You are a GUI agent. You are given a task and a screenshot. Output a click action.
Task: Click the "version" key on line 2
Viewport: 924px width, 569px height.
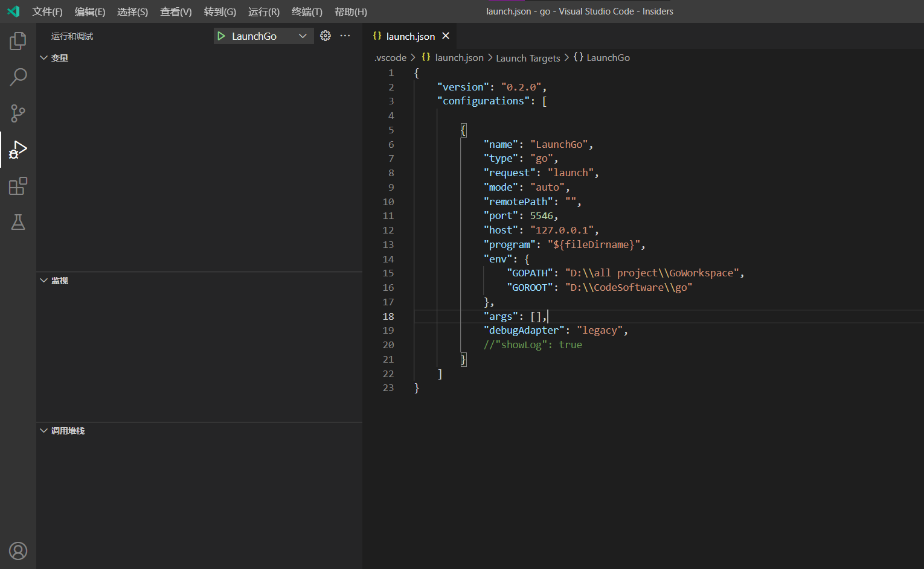coord(463,87)
